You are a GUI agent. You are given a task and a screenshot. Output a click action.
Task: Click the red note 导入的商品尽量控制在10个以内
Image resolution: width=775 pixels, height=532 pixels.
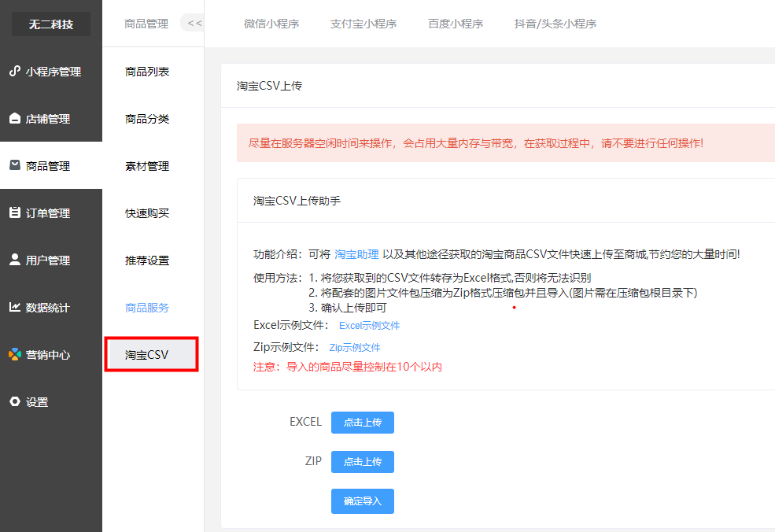tap(364, 367)
